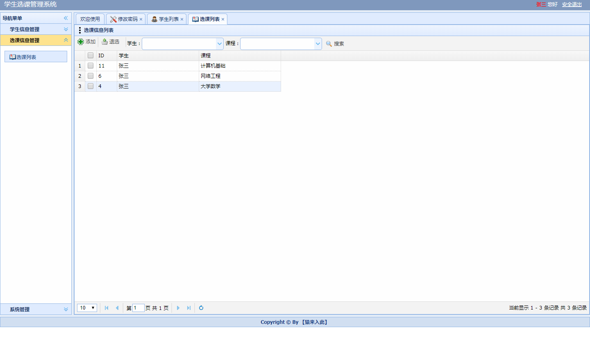
Task: Open 选课列表 in the sidebar menu
Action: pos(36,57)
